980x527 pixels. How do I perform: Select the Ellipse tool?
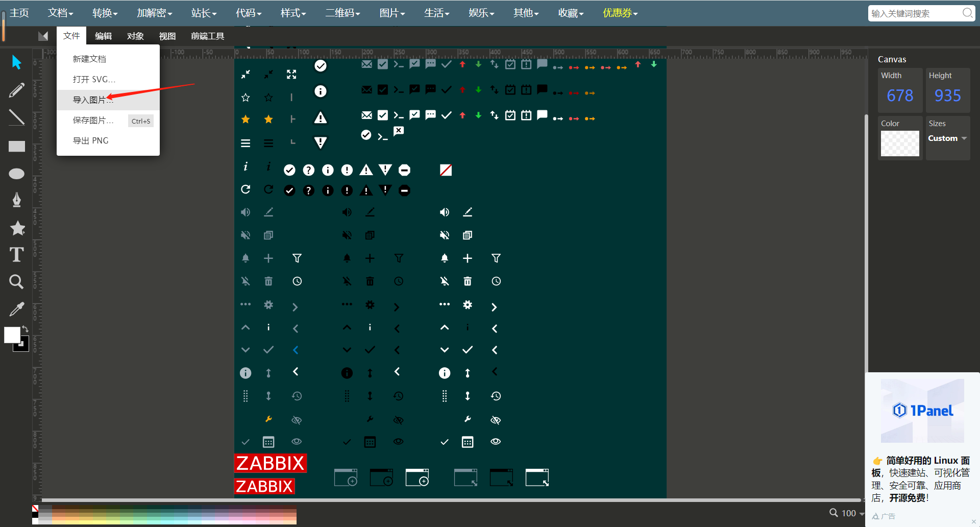[x=17, y=174]
